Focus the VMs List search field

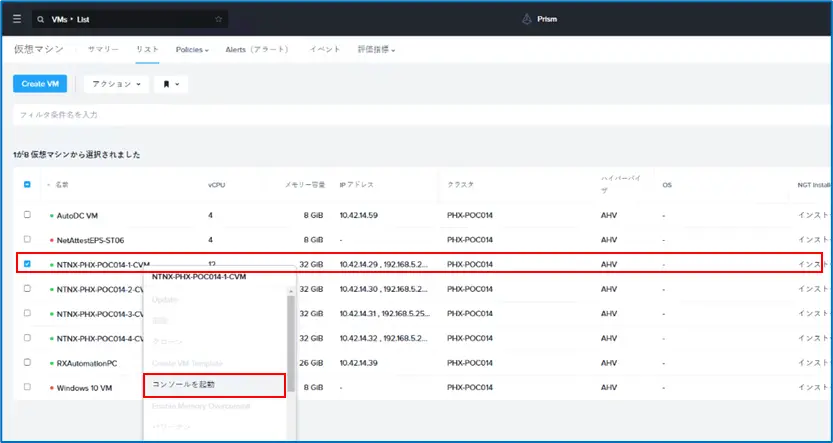coord(130,19)
